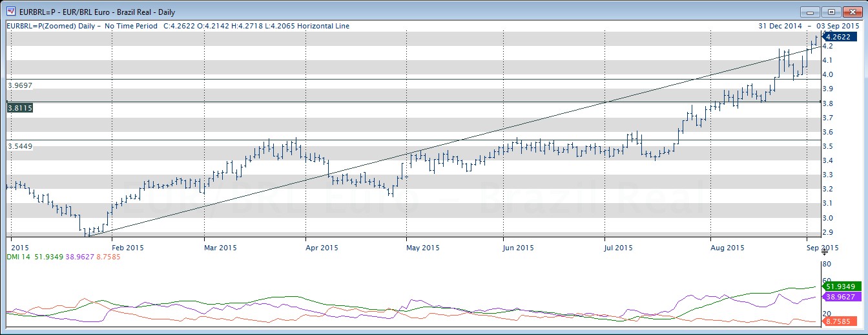Click the DMI 14 indicator label
868x335 pixels.
[x=17, y=257]
